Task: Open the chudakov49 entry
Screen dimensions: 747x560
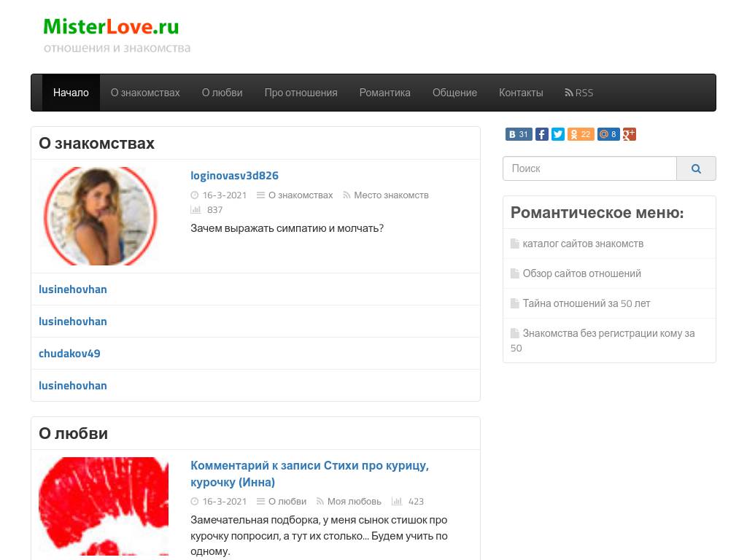Action: coord(69,353)
